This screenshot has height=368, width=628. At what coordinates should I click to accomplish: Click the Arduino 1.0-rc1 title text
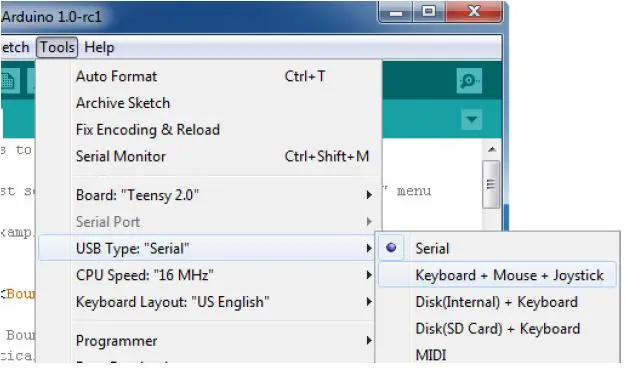(x=52, y=17)
